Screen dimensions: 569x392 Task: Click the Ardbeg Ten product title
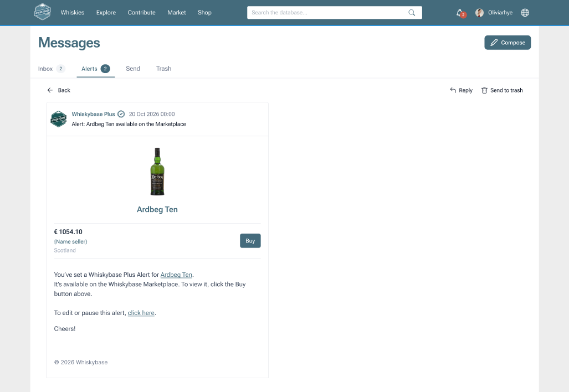tap(157, 209)
